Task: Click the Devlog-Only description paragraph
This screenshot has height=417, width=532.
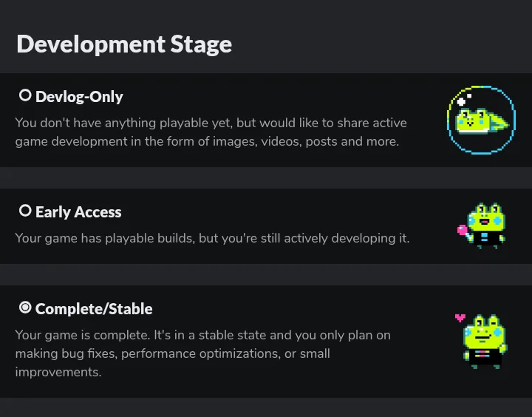Action: pos(211,132)
